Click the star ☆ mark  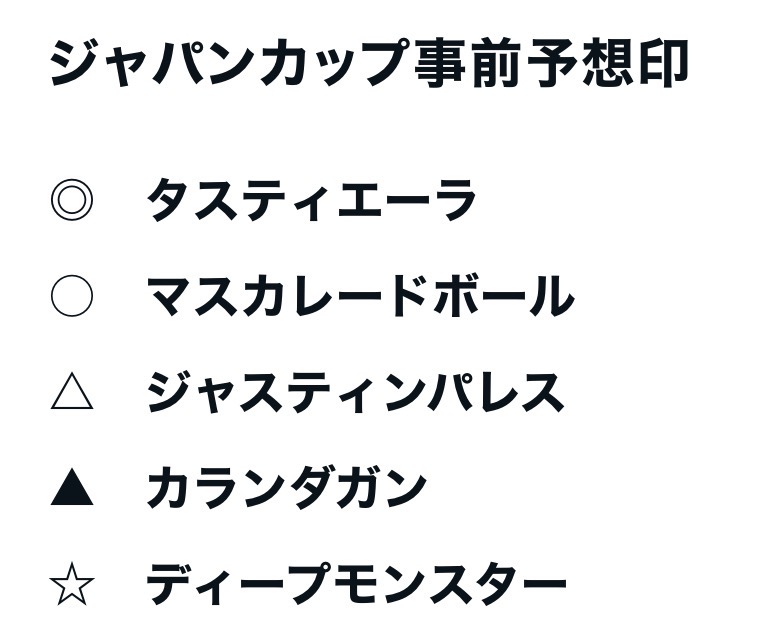click(71, 585)
